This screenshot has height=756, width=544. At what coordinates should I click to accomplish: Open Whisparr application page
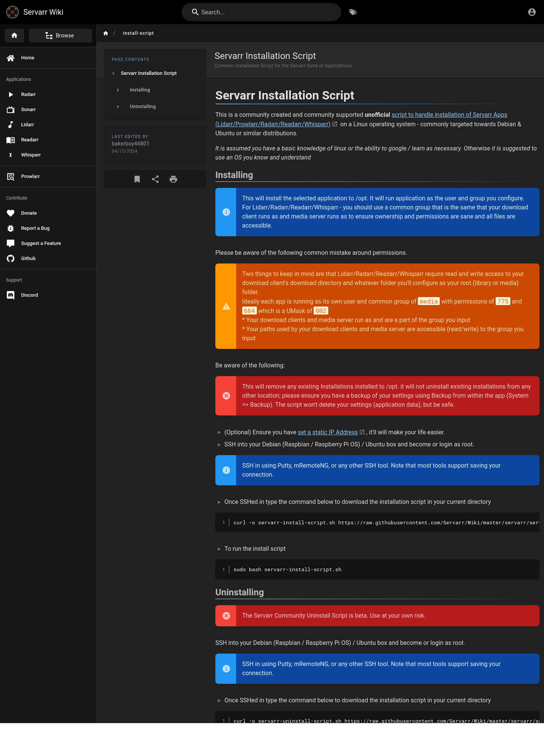(48, 155)
